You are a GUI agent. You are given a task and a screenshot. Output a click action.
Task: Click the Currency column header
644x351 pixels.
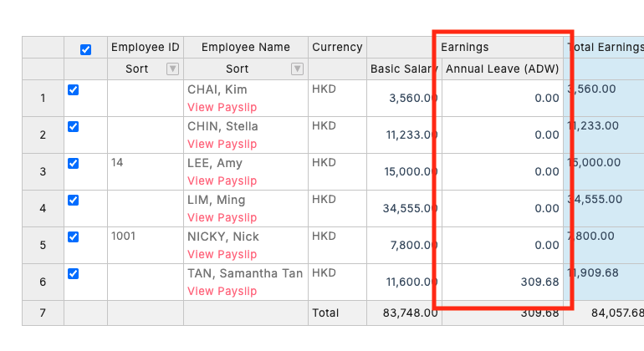[337, 47]
